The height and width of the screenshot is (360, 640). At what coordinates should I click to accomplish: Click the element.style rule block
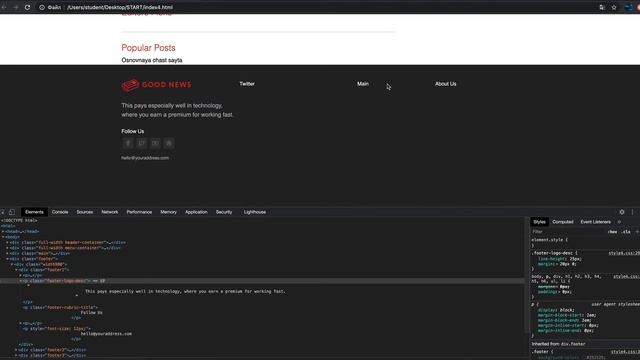[549, 242]
